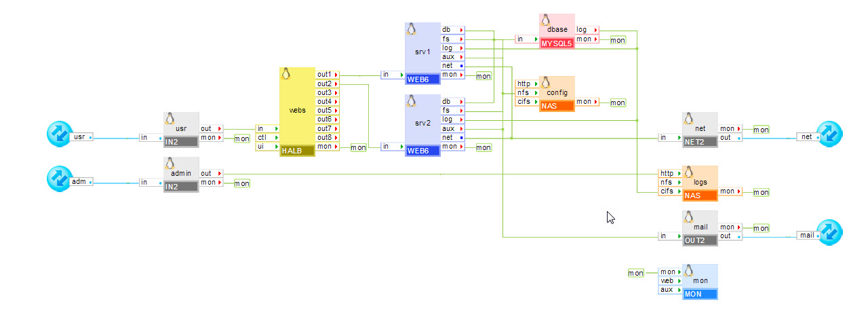Click mon tag connected to dbase

pyautogui.click(x=618, y=40)
